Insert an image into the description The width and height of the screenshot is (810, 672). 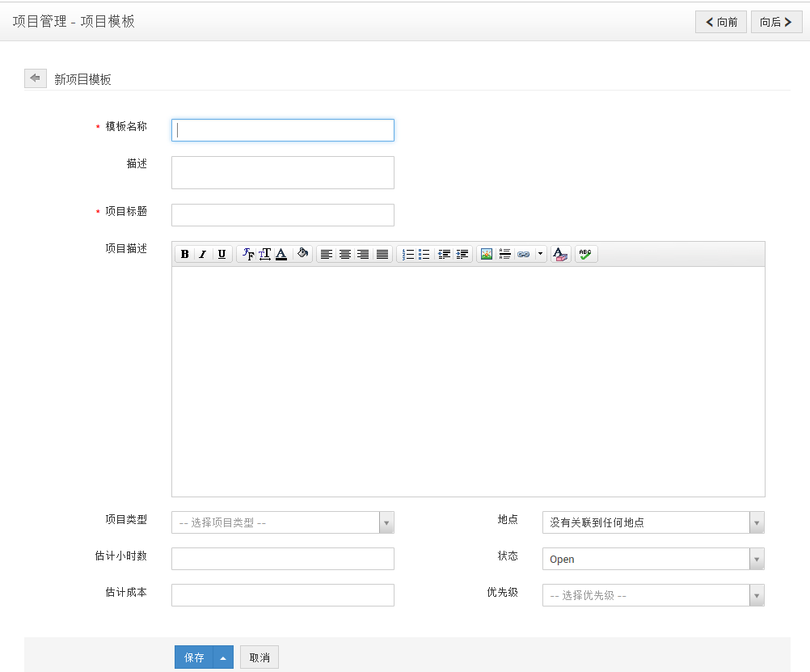[486, 254]
